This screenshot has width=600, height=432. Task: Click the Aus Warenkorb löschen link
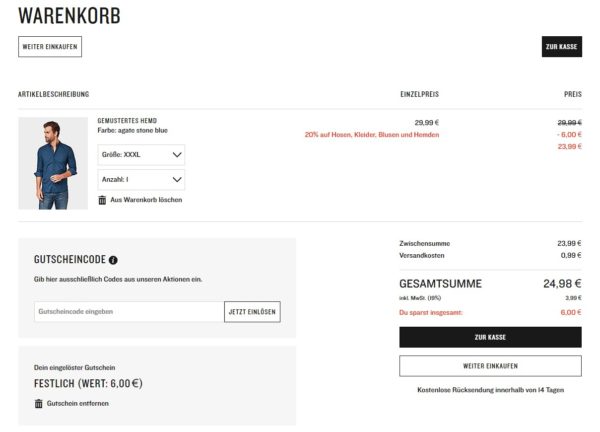(x=146, y=200)
